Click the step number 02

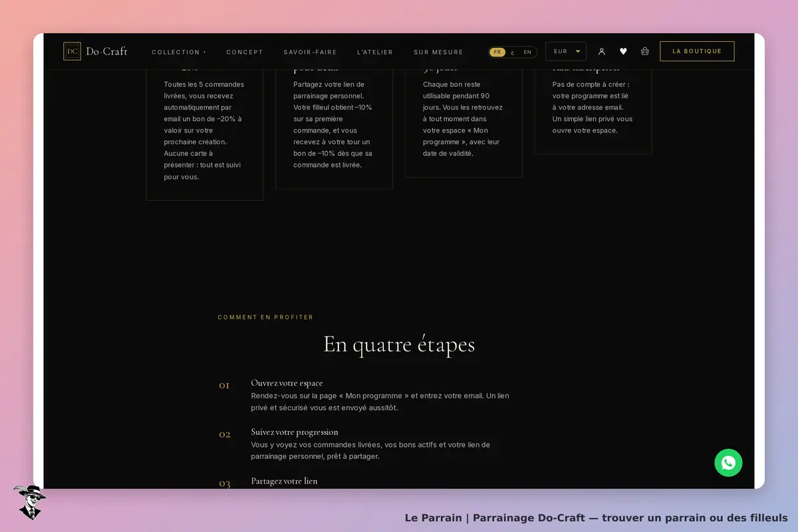[225, 434]
